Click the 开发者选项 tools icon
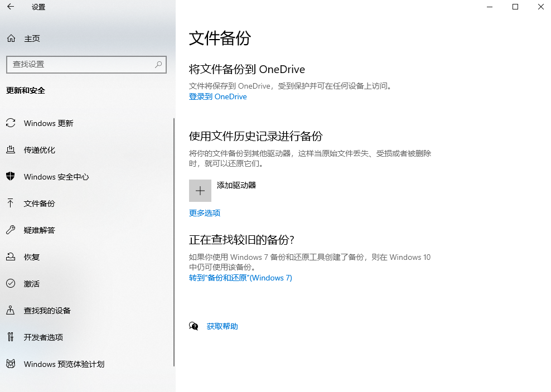 pos(10,337)
